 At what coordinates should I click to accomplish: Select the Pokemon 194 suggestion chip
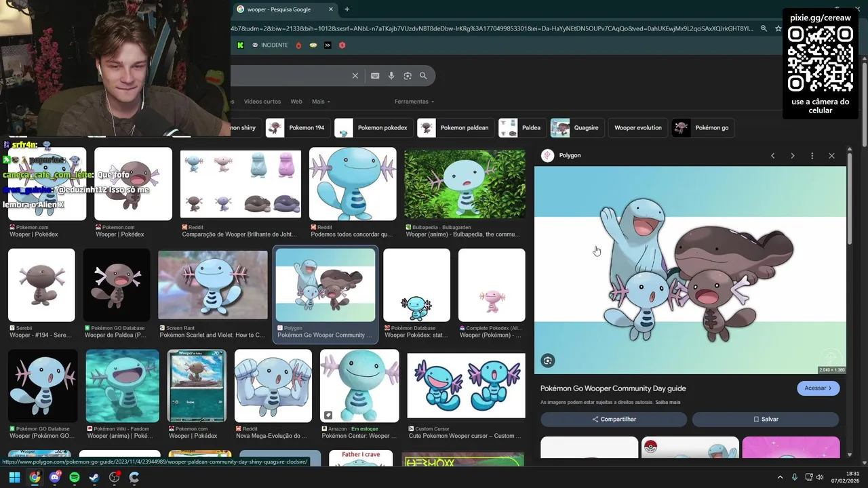coord(298,127)
